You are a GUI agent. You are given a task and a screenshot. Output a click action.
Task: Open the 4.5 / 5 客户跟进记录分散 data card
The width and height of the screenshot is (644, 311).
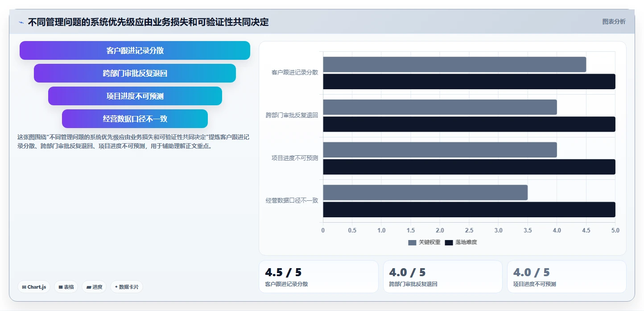[x=318, y=277]
